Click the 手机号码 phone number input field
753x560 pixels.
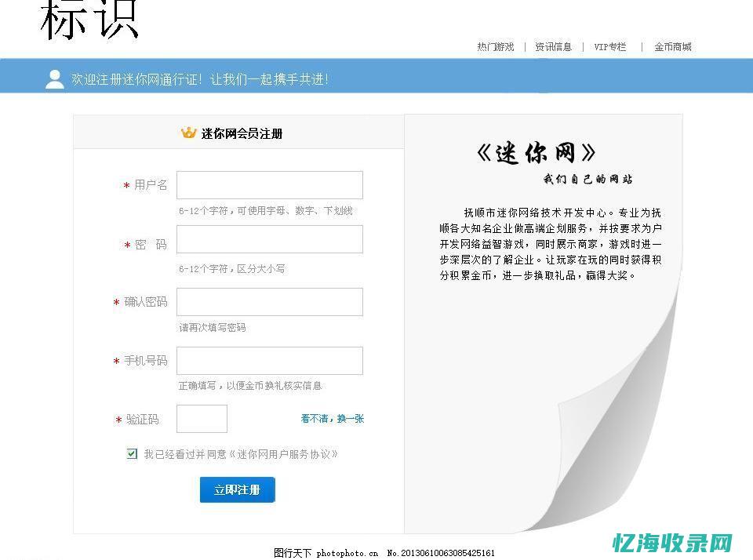click(269, 361)
